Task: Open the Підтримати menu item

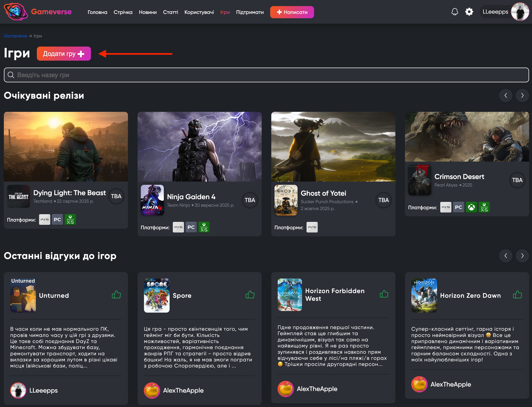Action: pyautogui.click(x=250, y=12)
